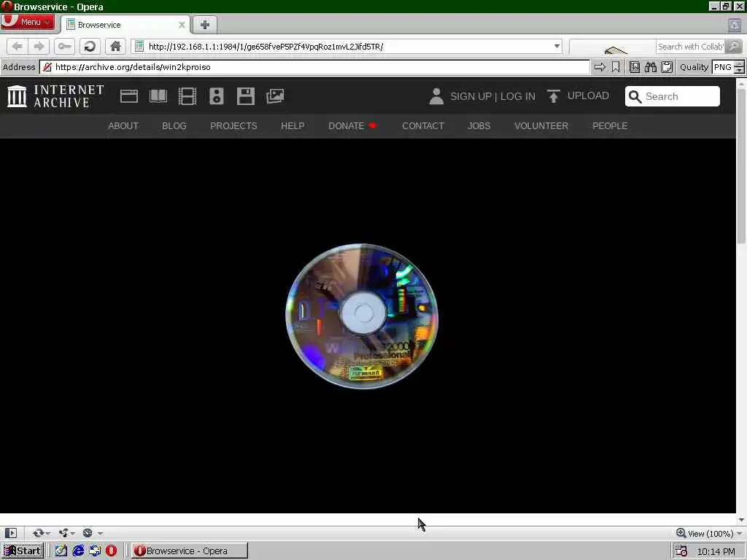Viewport: 747px width, 560px height.
Task: Click the 10:14 PM clock
Action: pyautogui.click(x=716, y=551)
